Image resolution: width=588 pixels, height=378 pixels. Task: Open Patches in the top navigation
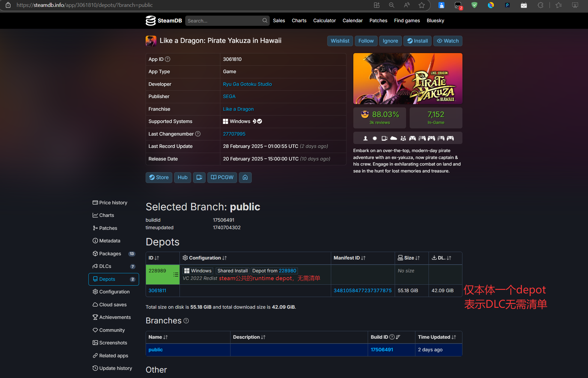(379, 21)
